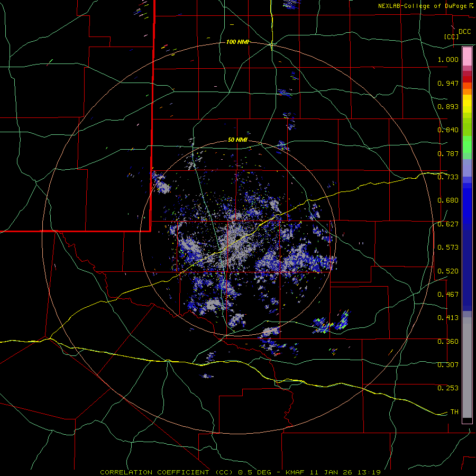Select the 0.733 scale value

(x=448, y=177)
